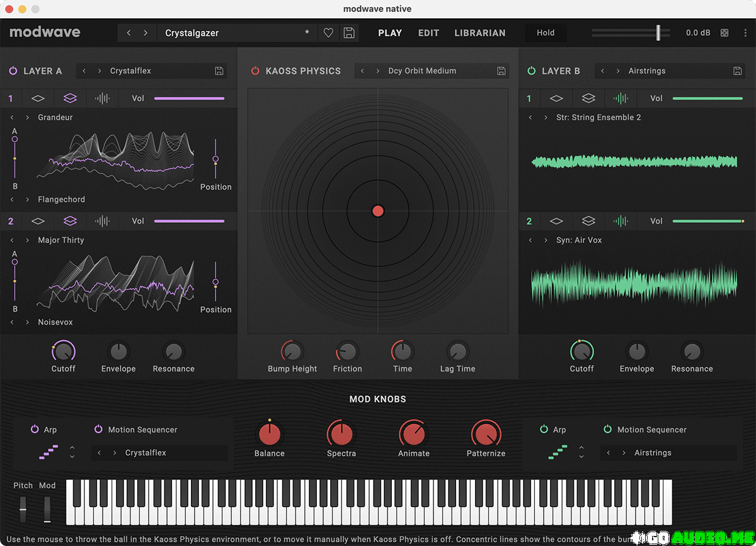The image size is (756, 546).
Task: Toggle Layer B power button
Action: point(532,71)
